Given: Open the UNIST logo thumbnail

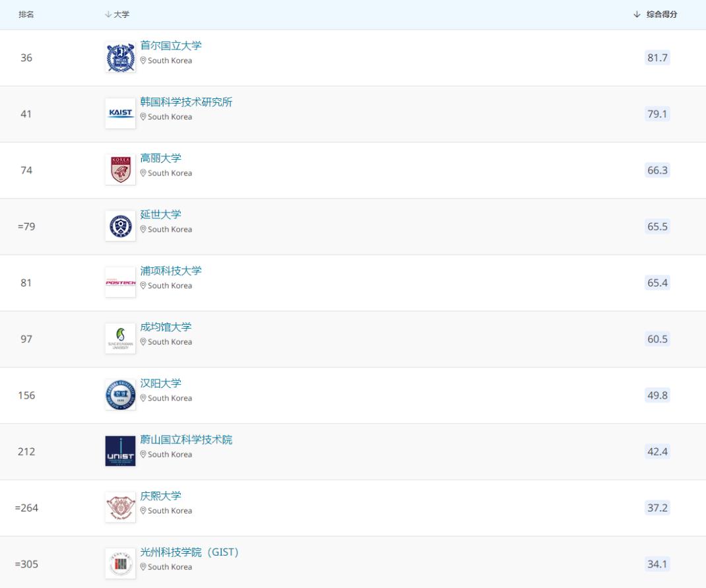Looking at the screenshot, I should (120, 451).
